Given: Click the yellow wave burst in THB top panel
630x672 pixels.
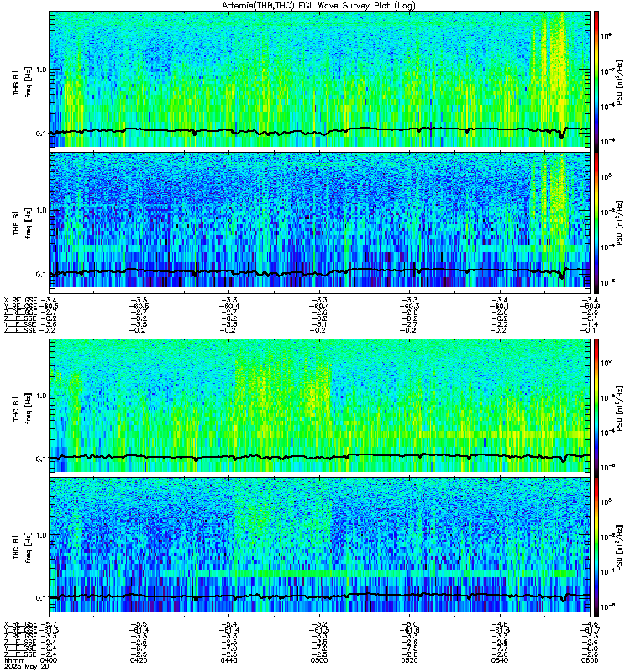Looking at the screenshot, I should click(551, 71).
